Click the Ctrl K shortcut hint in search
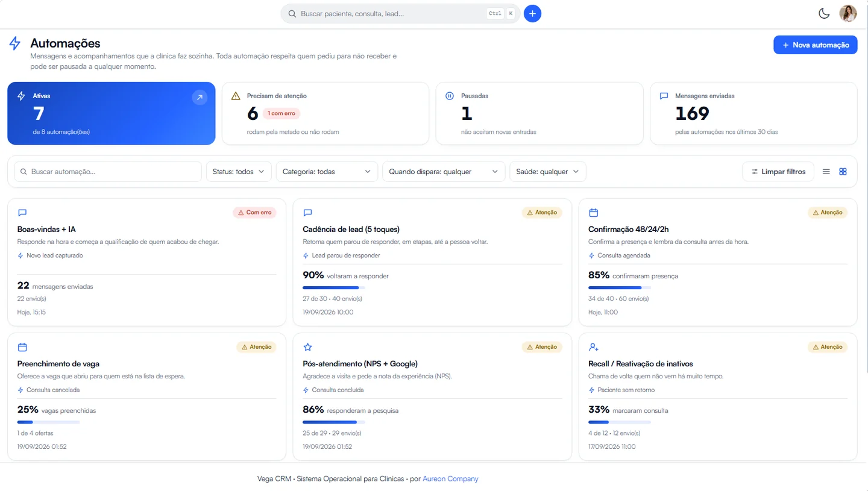This screenshot has width=868, height=491. click(x=502, y=13)
